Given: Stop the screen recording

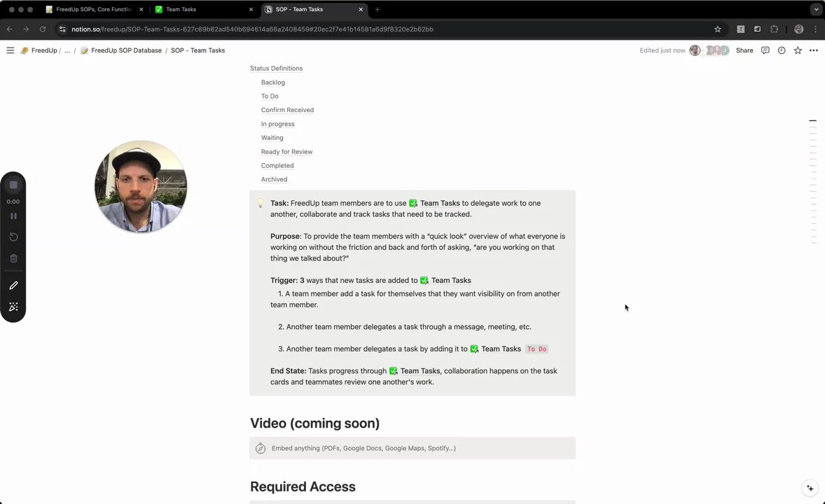Looking at the screenshot, I should (14, 185).
